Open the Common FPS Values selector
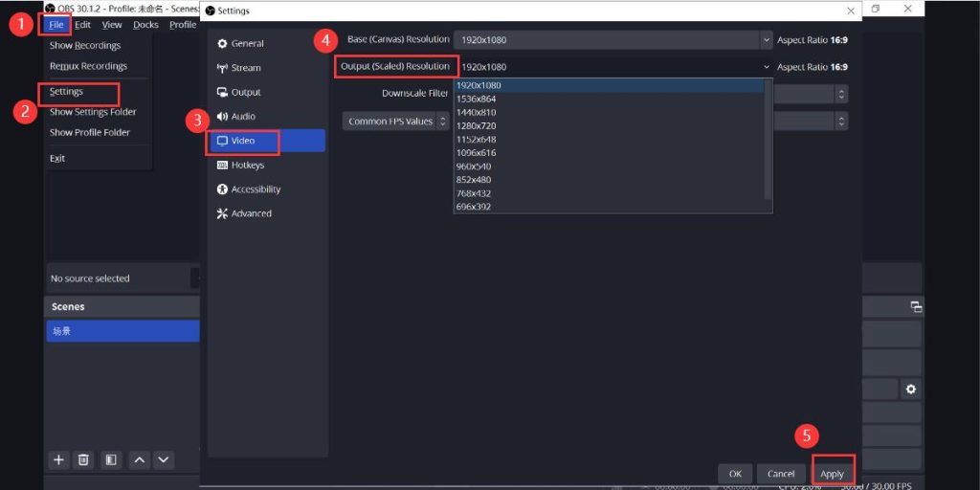The width and height of the screenshot is (980, 490). click(395, 122)
